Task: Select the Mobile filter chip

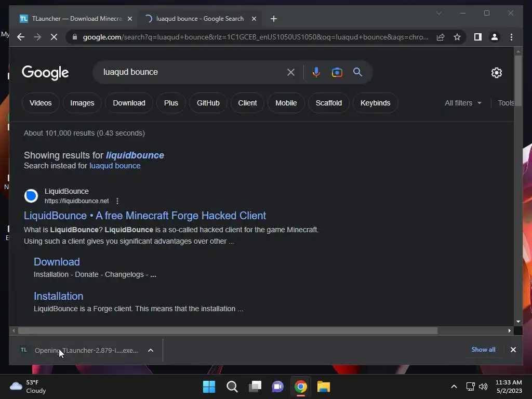Action: tap(286, 103)
